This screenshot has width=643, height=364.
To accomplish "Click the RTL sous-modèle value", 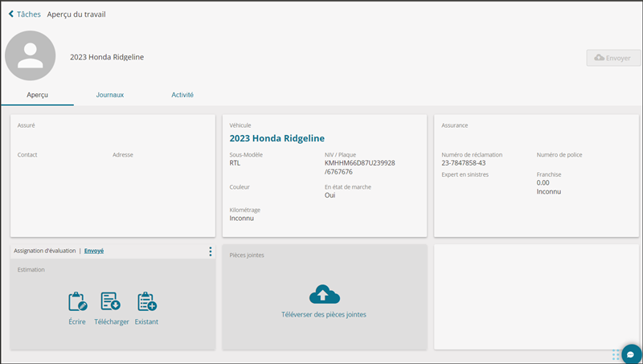I will tap(235, 163).
